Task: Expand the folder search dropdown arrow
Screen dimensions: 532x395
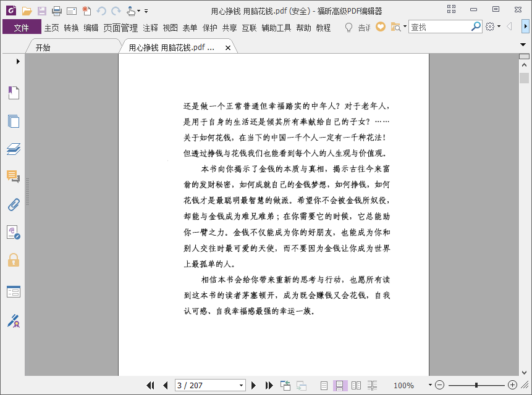Action: pos(405,27)
